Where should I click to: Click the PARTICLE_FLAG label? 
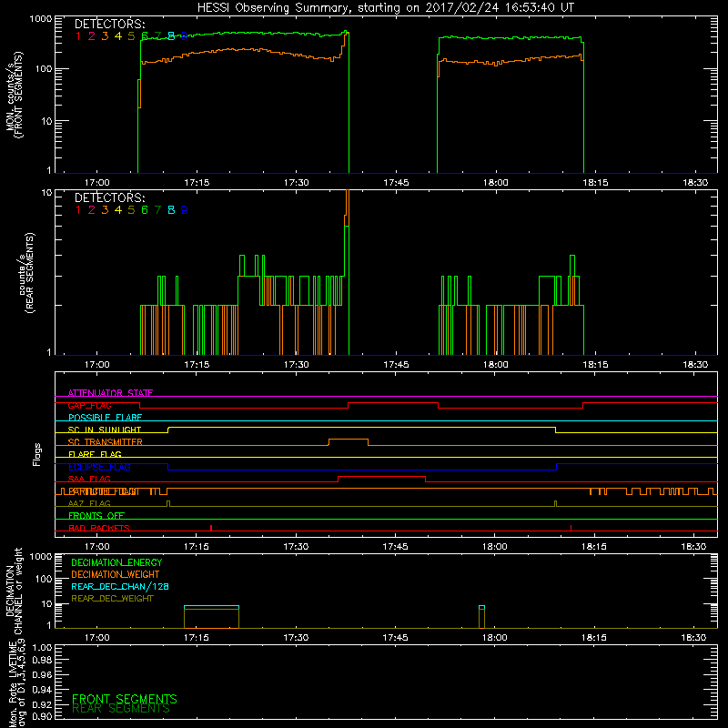(x=103, y=491)
